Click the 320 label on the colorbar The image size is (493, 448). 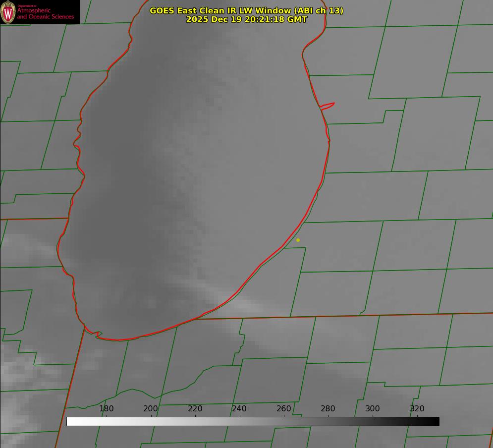417,408
